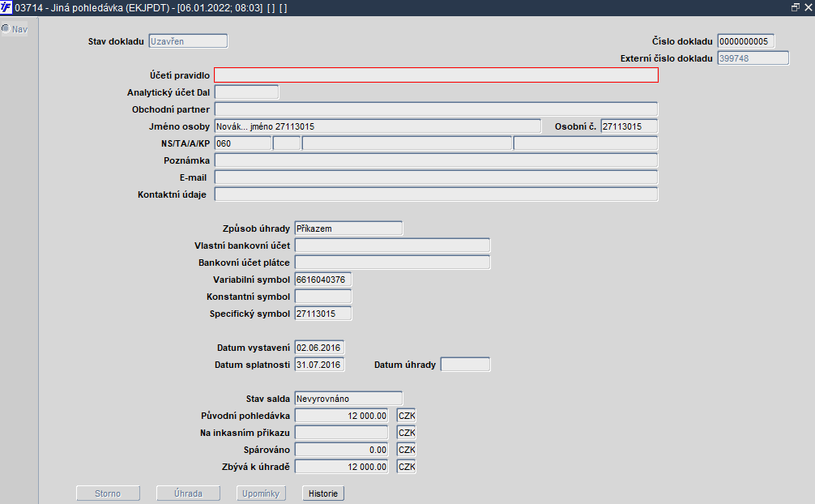Focus the Účetí pravidlo field
Viewport: 815px width, 504px height.
coord(436,75)
